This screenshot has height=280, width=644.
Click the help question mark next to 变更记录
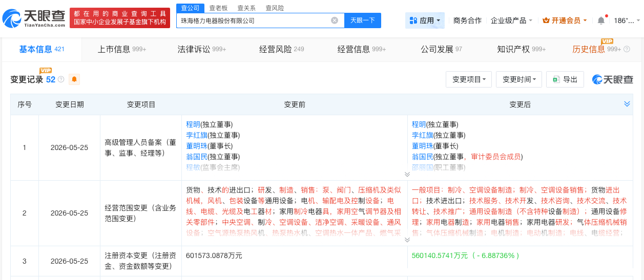pyautogui.click(x=61, y=79)
